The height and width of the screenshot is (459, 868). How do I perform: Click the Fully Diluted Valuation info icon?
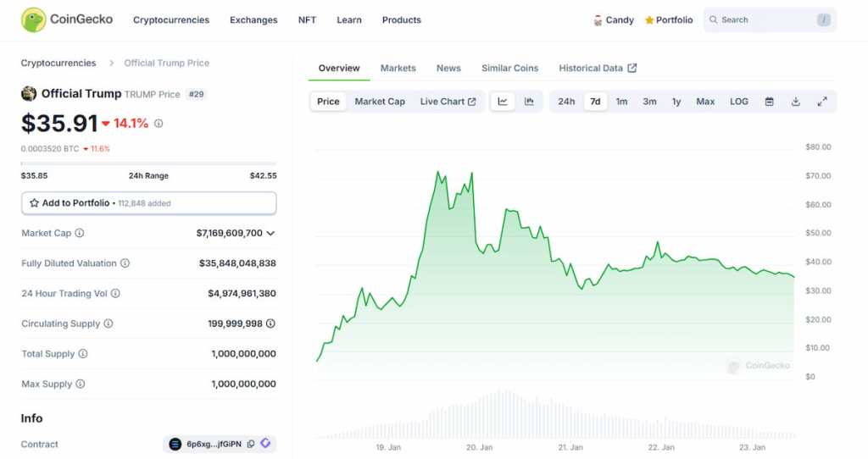coord(125,263)
